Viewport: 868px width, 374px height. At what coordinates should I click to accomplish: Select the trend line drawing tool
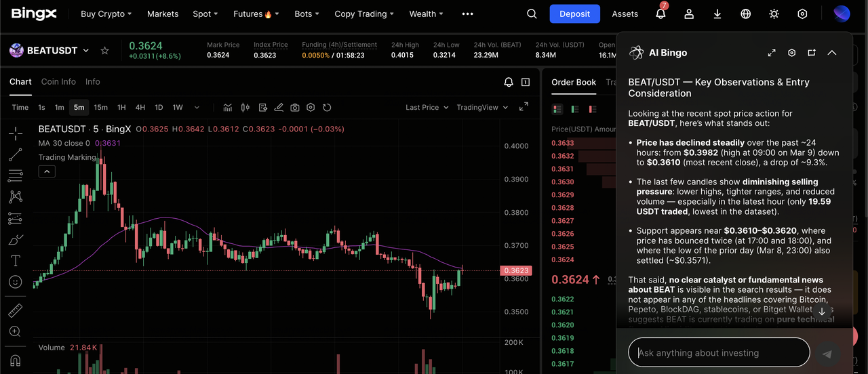tap(15, 155)
